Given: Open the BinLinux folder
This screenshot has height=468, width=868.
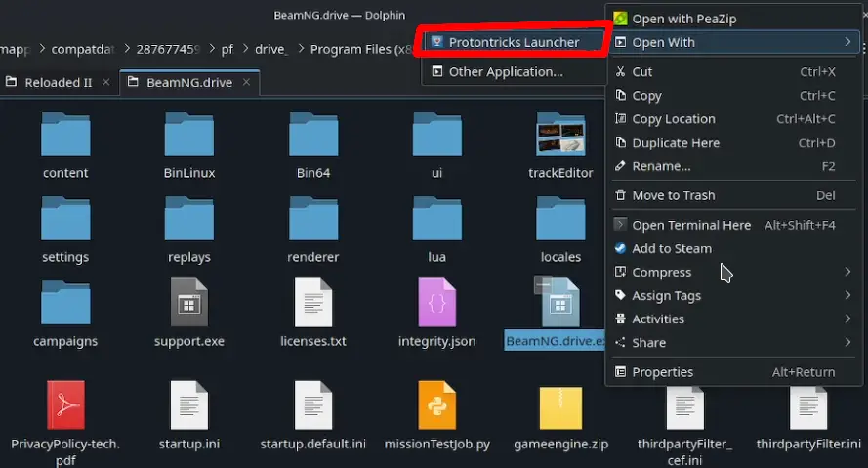Looking at the screenshot, I should point(189,135).
